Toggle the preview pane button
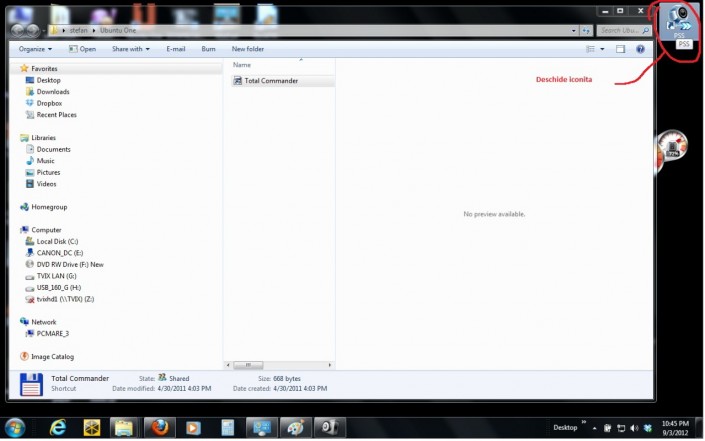 pyautogui.click(x=620, y=48)
